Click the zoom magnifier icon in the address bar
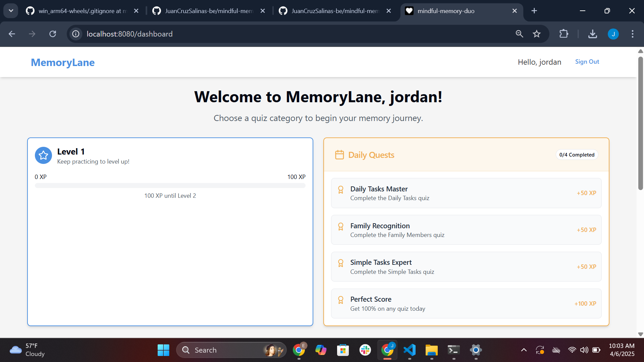This screenshot has width=644, height=362. [519, 34]
